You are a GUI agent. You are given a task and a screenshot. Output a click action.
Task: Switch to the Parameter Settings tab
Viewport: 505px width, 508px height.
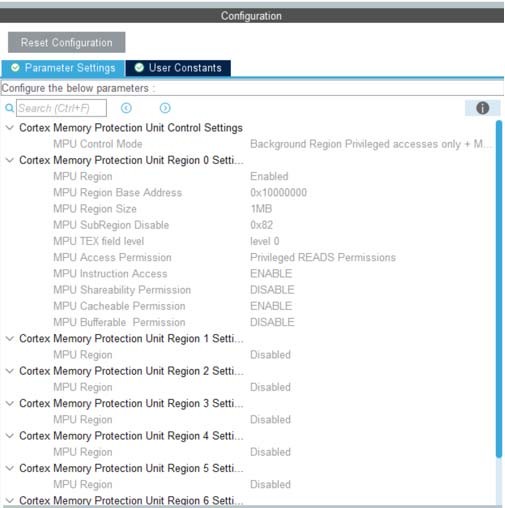[x=63, y=68]
